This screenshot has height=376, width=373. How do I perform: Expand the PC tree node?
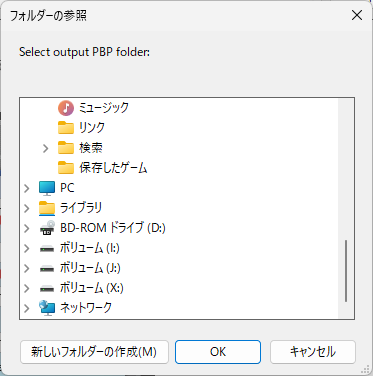click(x=27, y=188)
